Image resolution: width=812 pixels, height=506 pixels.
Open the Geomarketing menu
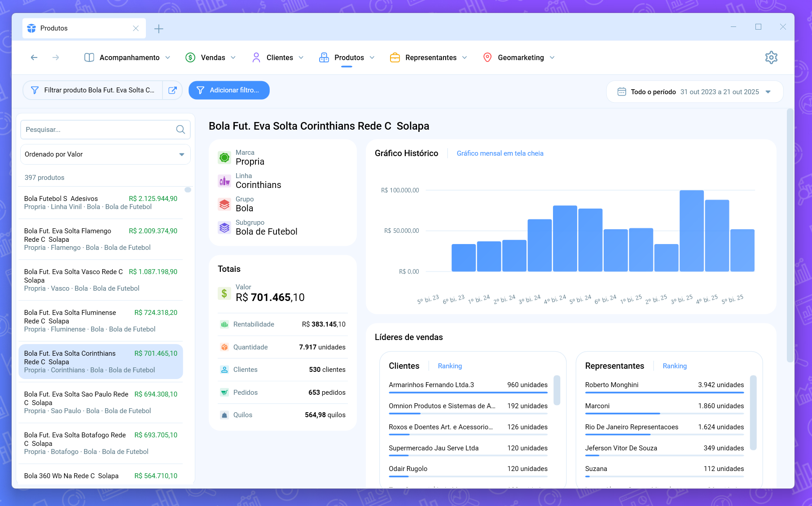(519, 57)
